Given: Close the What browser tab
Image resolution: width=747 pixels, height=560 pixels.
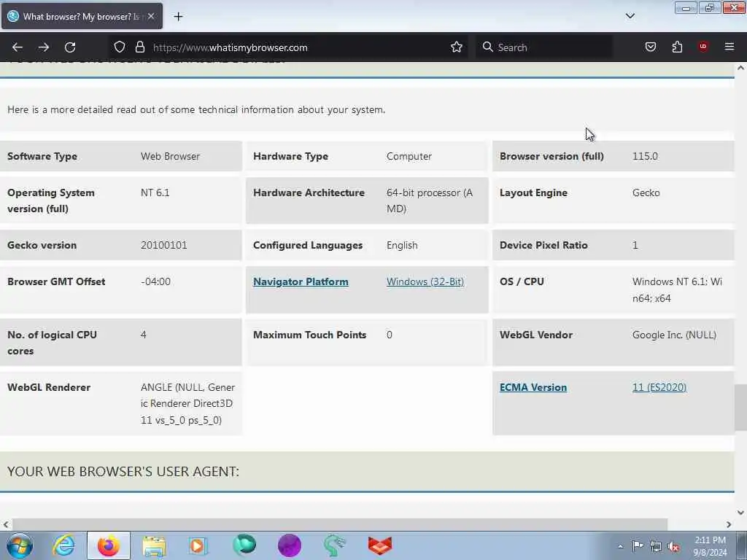Looking at the screenshot, I should coord(151,16).
